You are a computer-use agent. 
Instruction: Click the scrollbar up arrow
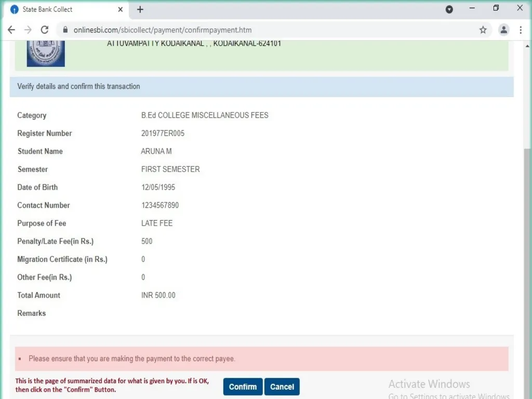coord(527,46)
